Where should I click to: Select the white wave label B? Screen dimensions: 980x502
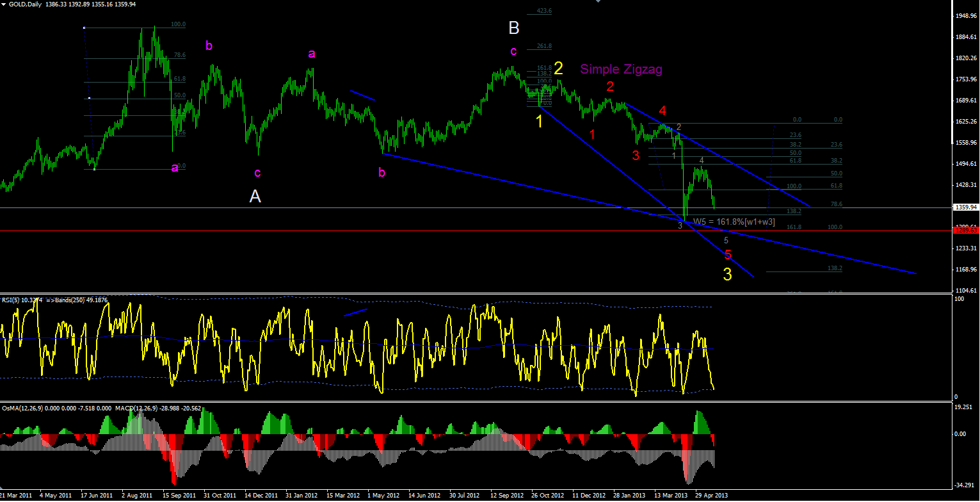514,28
